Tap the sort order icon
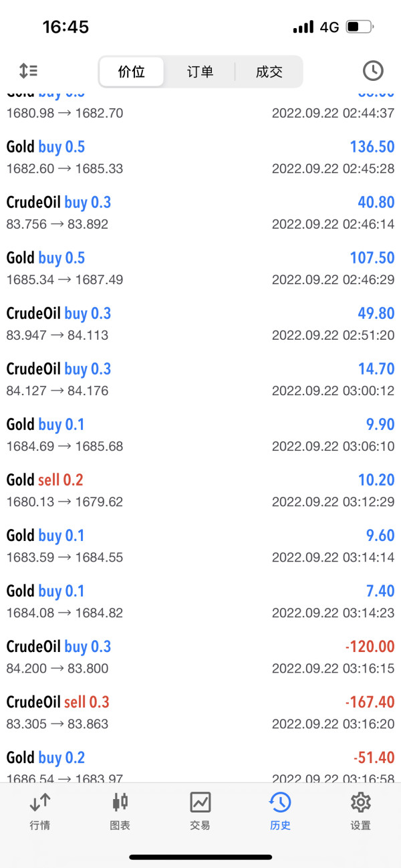This screenshot has height=868, width=401. 28,71
